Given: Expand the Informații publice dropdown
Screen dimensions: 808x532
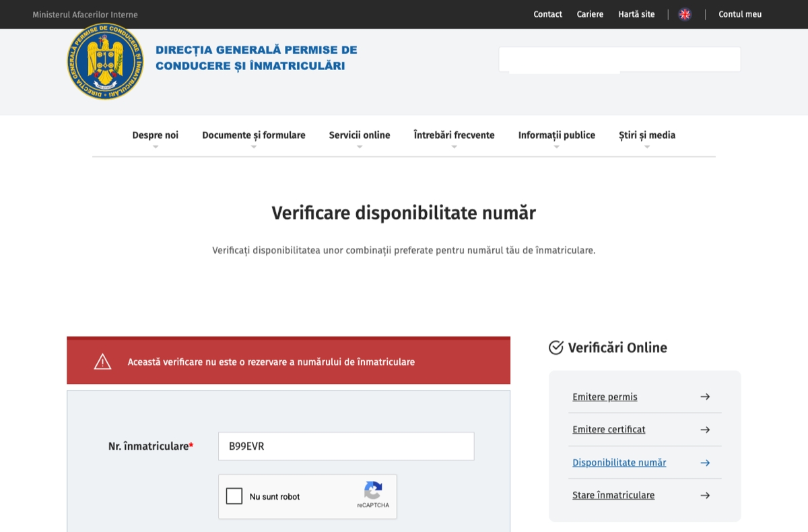Looking at the screenshot, I should [x=556, y=135].
